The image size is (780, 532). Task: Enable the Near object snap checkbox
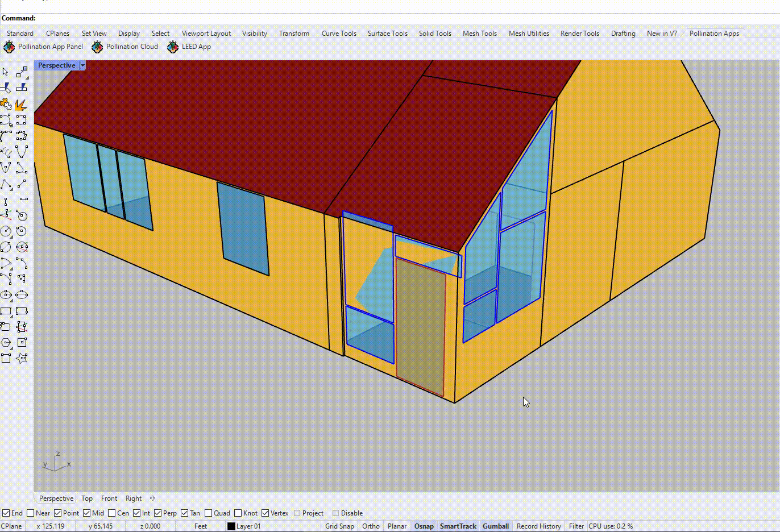pyautogui.click(x=31, y=513)
